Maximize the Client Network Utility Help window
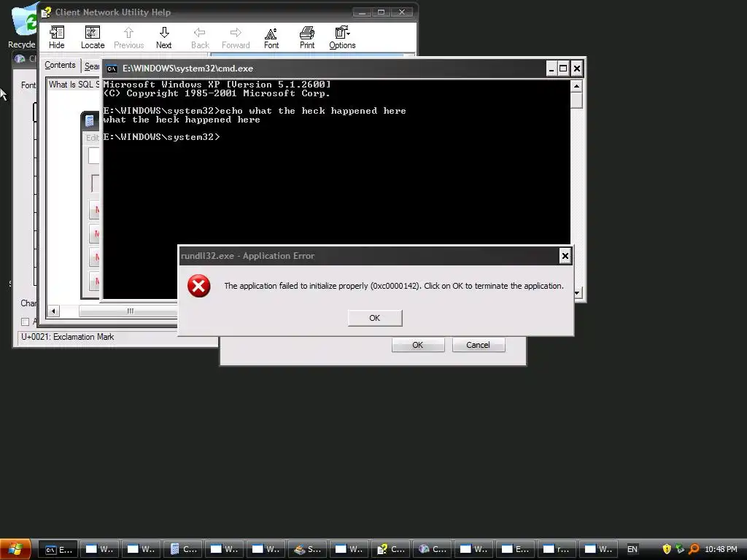 coord(382,12)
